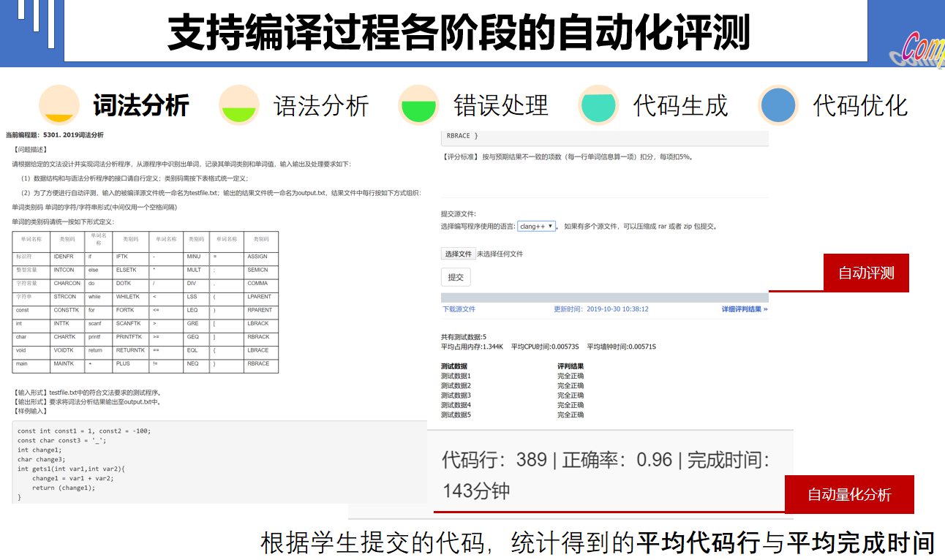945x560 pixels.
Task: Click the blue 代码优化 circle icon
Action: tap(778, 106)
